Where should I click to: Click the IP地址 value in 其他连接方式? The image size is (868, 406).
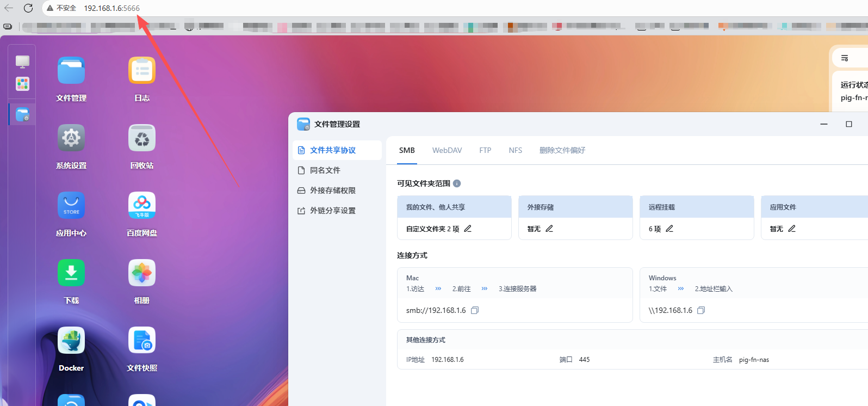(448, 360)
